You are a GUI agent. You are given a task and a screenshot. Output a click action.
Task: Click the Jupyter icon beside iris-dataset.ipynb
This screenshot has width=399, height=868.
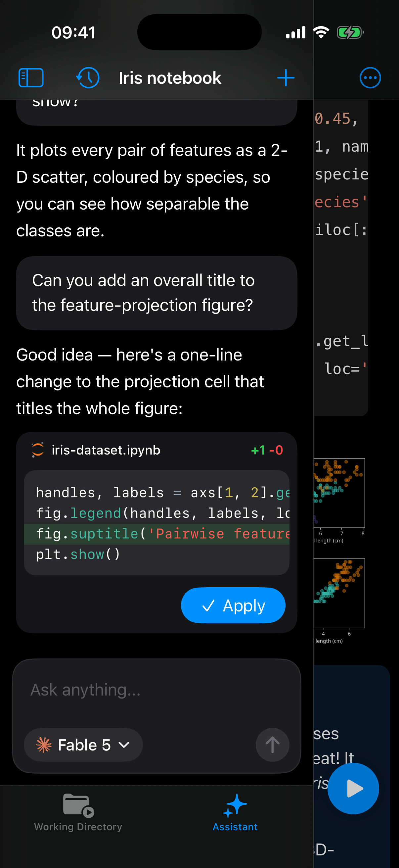pos(38,450)
